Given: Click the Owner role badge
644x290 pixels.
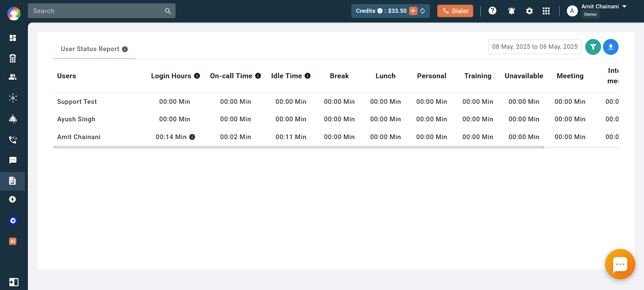Looking at the screenshot, I should point(590,14).
